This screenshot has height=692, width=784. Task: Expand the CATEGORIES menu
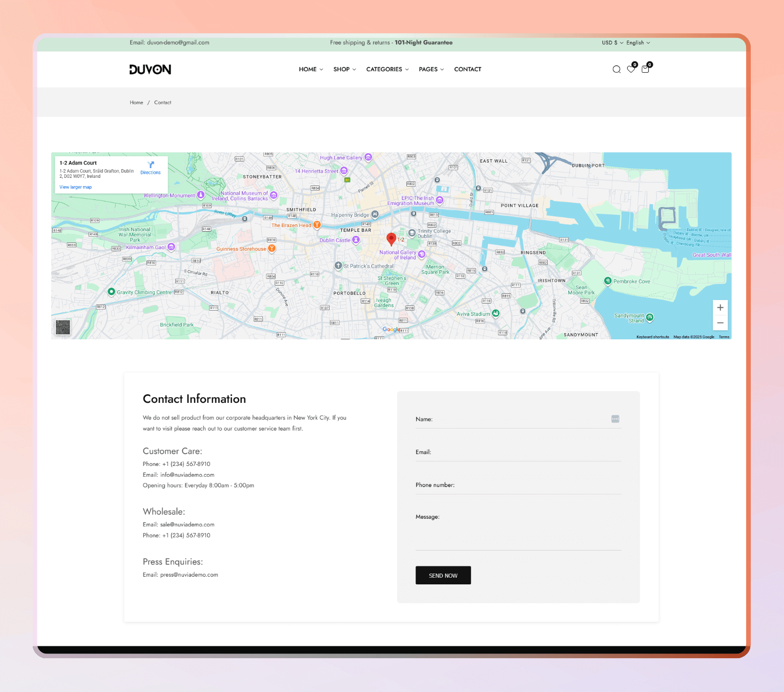[387, 69]
